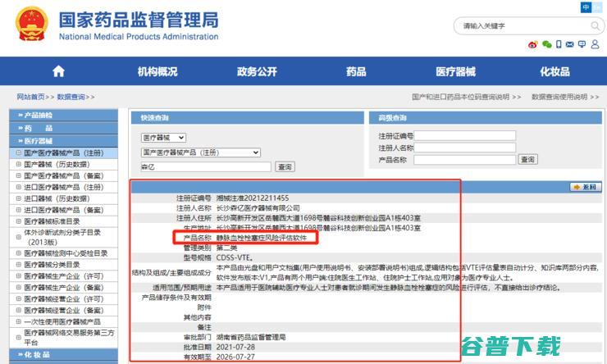This screenshot has height=364, width=607.
Task: Expand 药品 sidebar section
Action: [x=63, y=128]
